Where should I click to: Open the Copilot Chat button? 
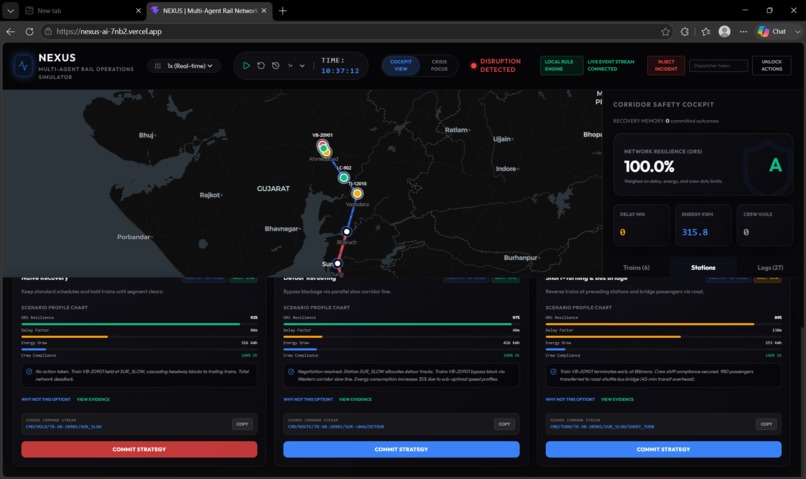point(773,31)
